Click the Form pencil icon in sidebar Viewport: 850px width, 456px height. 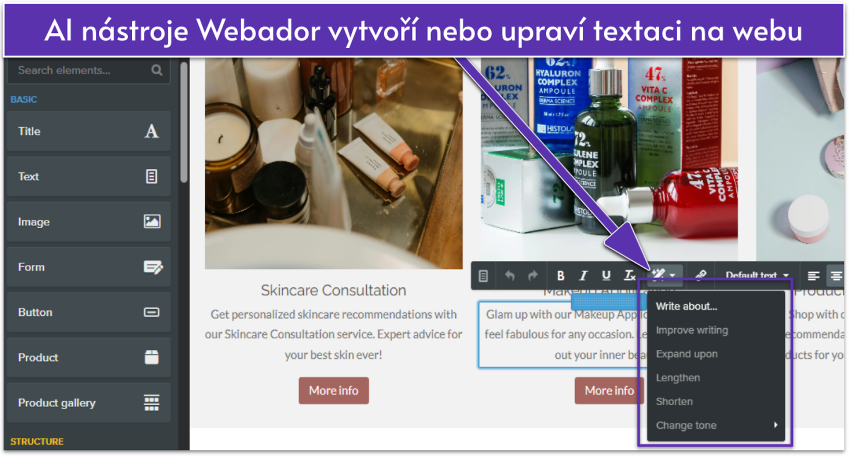153,267
